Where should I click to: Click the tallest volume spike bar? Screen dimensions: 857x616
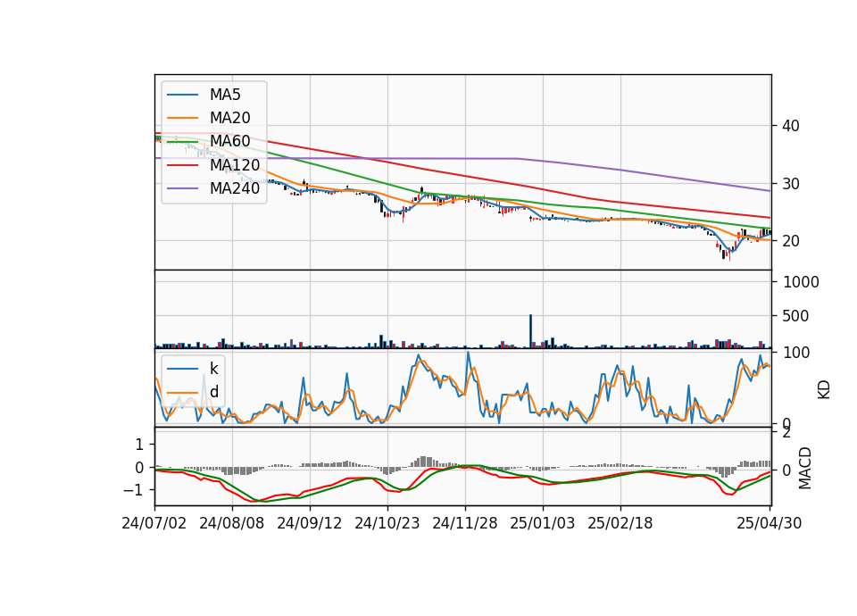pos(530,331)
